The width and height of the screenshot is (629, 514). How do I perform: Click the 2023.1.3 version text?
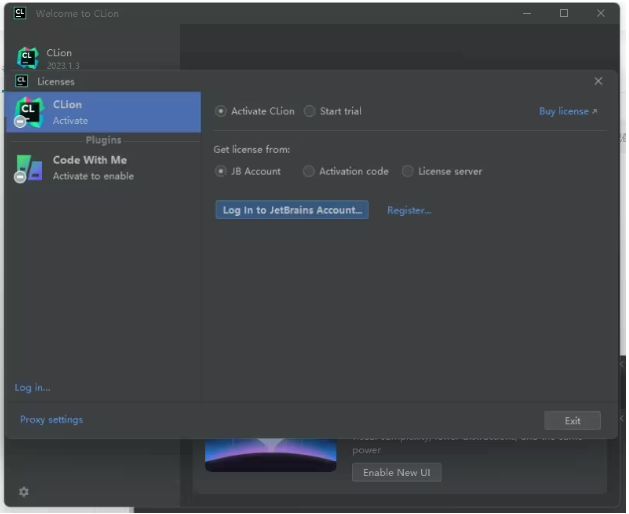(x=63, y=65)
